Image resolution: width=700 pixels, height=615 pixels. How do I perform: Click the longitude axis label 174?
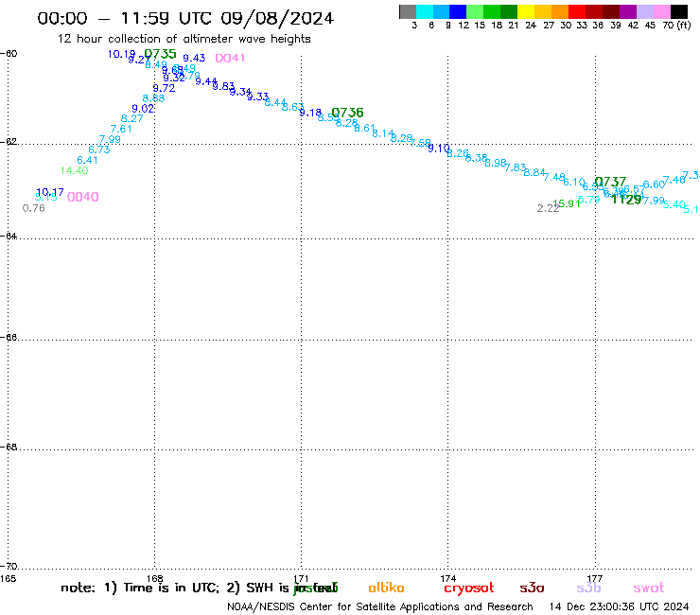tap(447, 579)
